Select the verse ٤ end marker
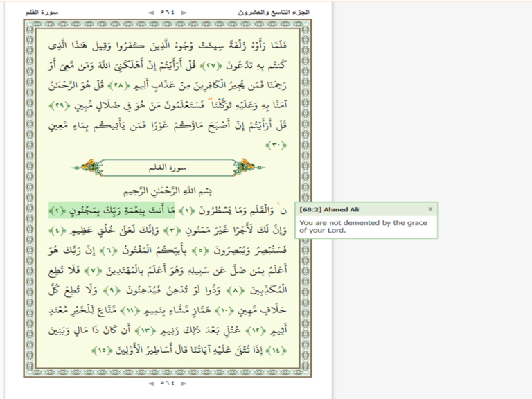 coord(57,231)
